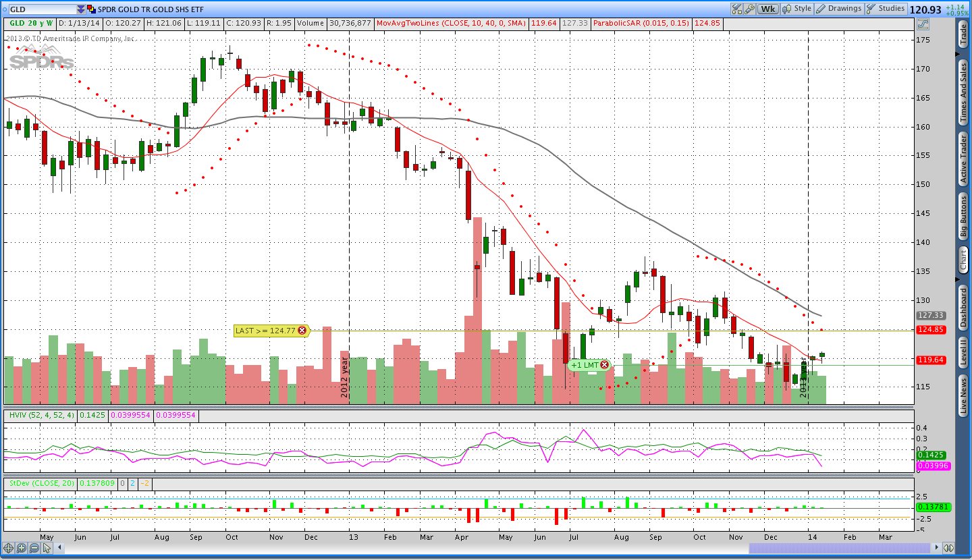Click the red 124.85 price bubble on the axis
The height and width of the screenshot is (560, 972).
click(x=931, y=330)
